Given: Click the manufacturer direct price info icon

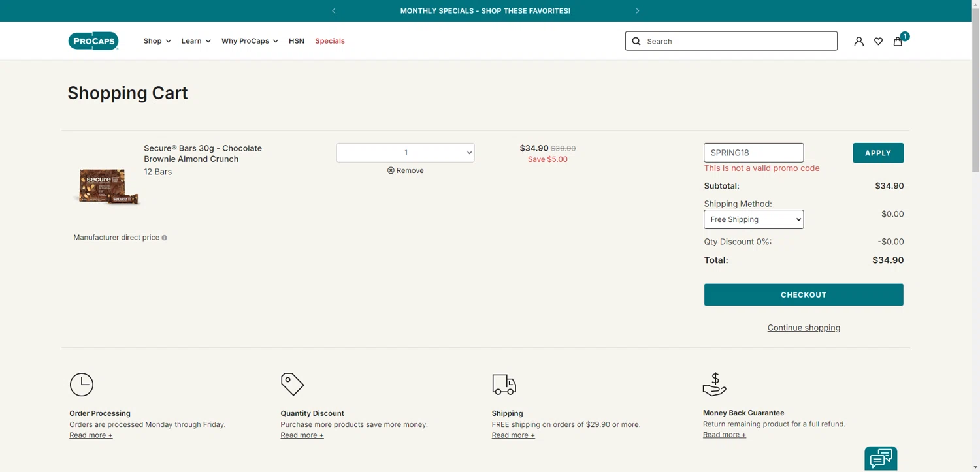Looking at the screenshot, I should coord(164,238).
